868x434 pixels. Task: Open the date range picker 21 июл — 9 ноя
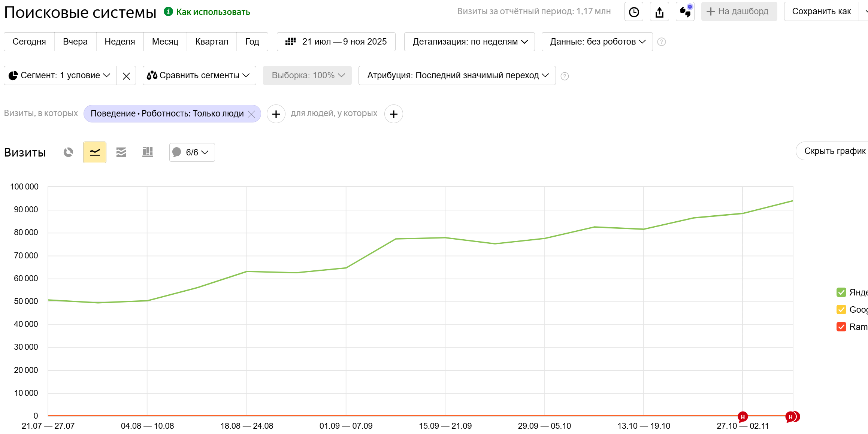336,42
